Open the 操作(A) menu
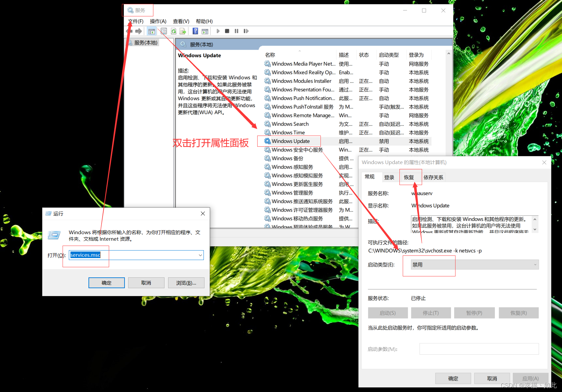Image resolution: width=562 pixels, height=392 pixels. [x=158, y=21]
